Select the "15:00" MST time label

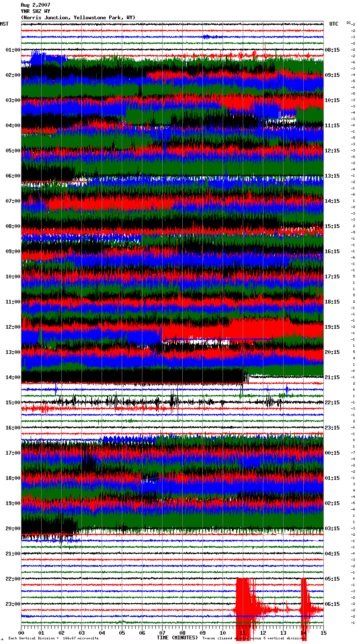[x=13, y=403]
